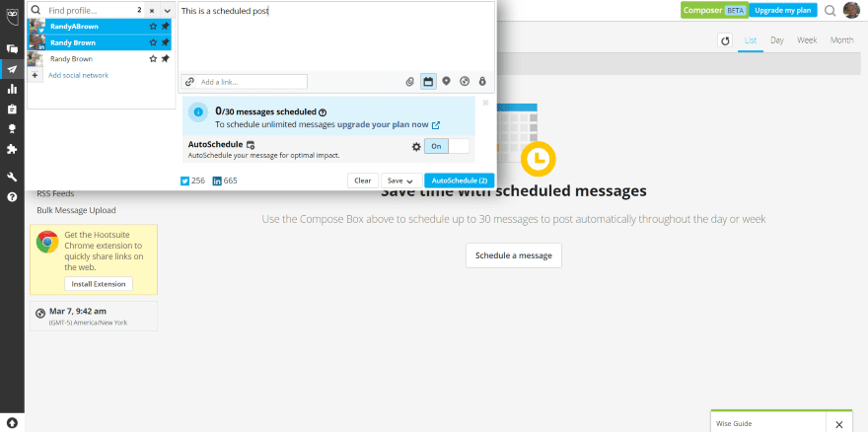Click the refresh icon beside List tab

(x=725, y=40)
